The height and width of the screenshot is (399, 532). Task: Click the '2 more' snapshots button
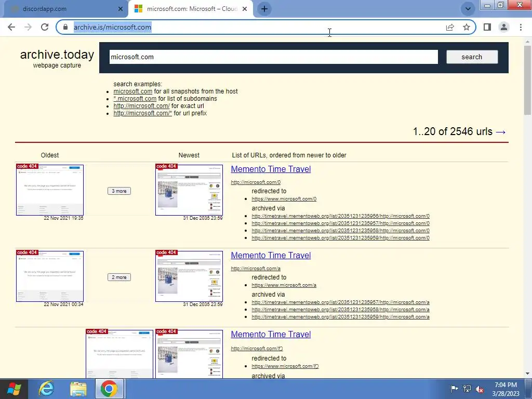tap(119, 277)
